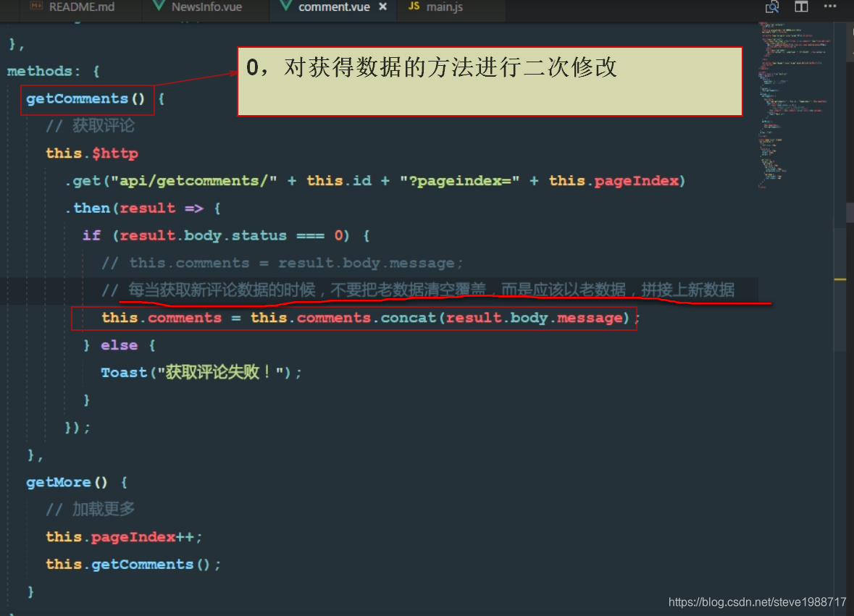Click the getMore() method name
This screenshot has width=854, height=616.
67,482
